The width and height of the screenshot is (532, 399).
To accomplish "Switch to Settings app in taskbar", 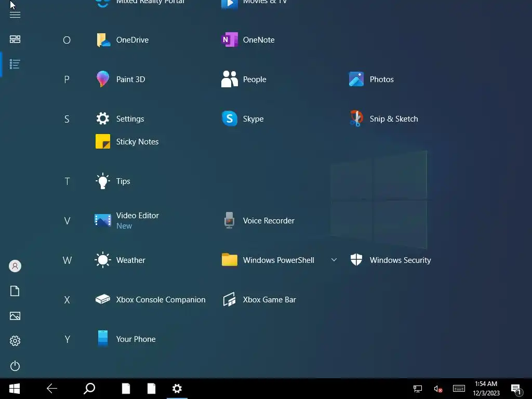I will click(x=177, y=389).
